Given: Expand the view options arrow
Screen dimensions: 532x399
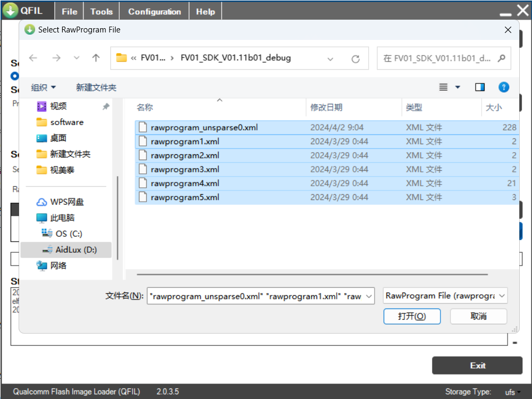Looking at the screenshot, I should 458,87.
